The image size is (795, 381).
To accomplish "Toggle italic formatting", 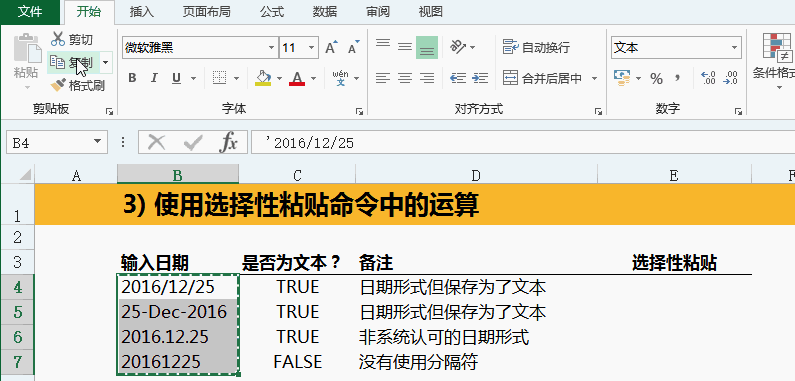I will coord(154,78).
